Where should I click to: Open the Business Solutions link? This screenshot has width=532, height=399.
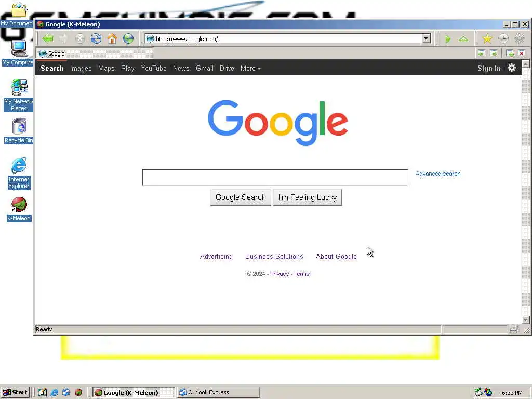pos(274,257)
